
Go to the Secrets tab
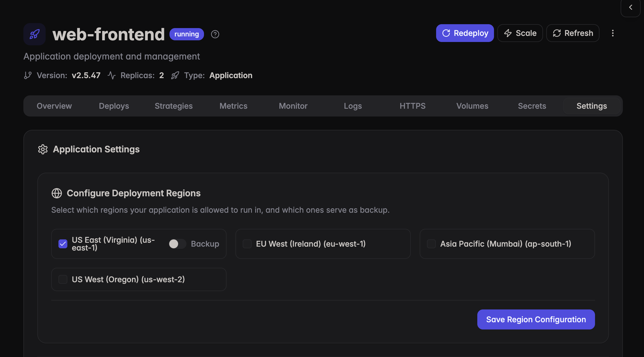pos(532,106)
